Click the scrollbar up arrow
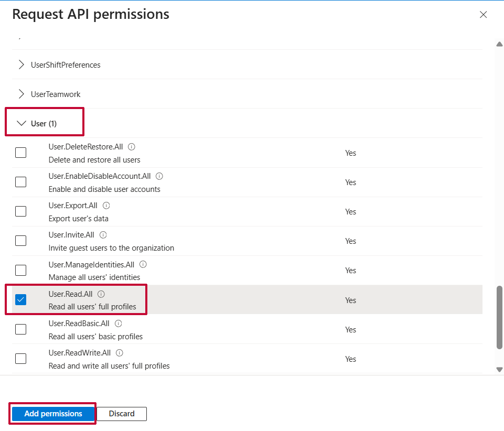The width and height of the screenshot is (504, 431). pyautogui.click(x=499, y=44)
